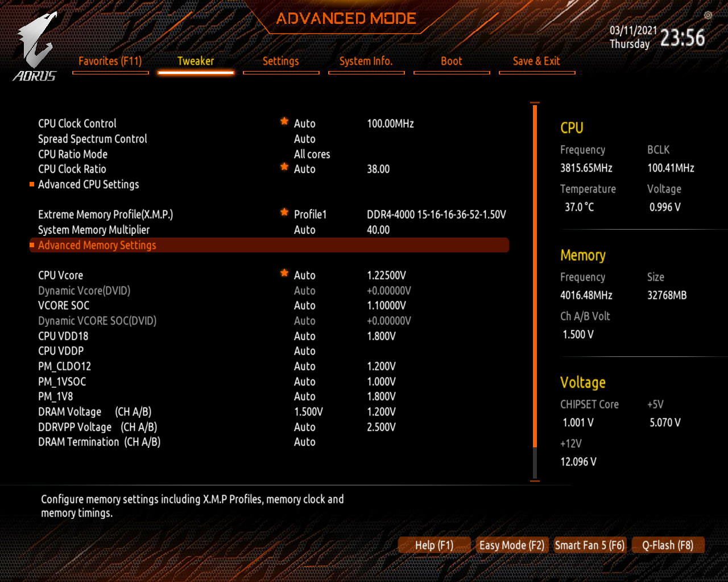
Task: Open PM_1V8 Auto value
Action: tap(305, 396)
